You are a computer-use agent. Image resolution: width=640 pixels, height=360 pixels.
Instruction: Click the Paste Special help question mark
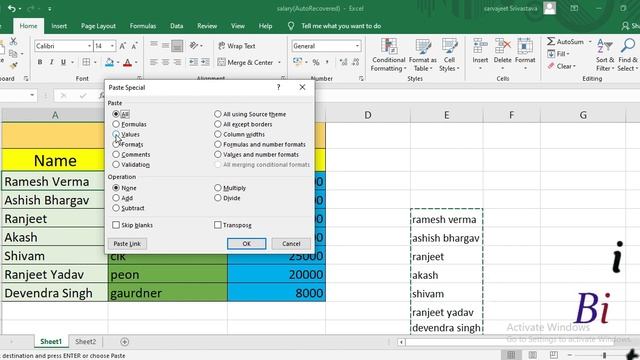coord(278,87)
